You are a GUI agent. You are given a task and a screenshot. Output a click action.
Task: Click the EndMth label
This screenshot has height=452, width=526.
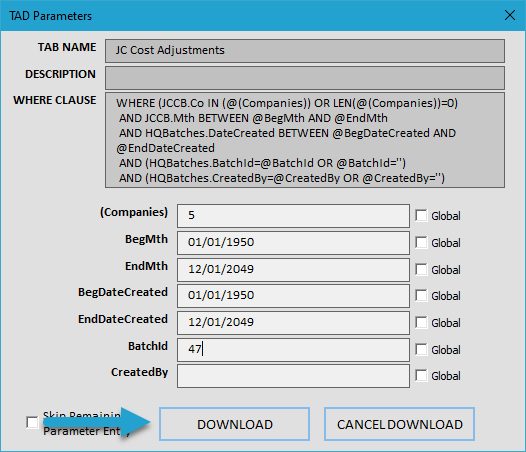pyautogui.click(x=146, y=266)
